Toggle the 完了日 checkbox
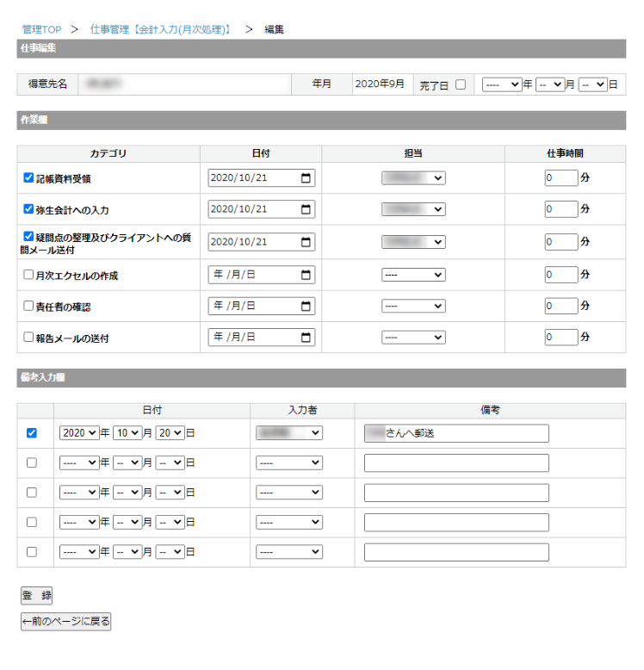The width and height of the screenshot is (644, 670). pyautogui.click(x=461, y=84)
